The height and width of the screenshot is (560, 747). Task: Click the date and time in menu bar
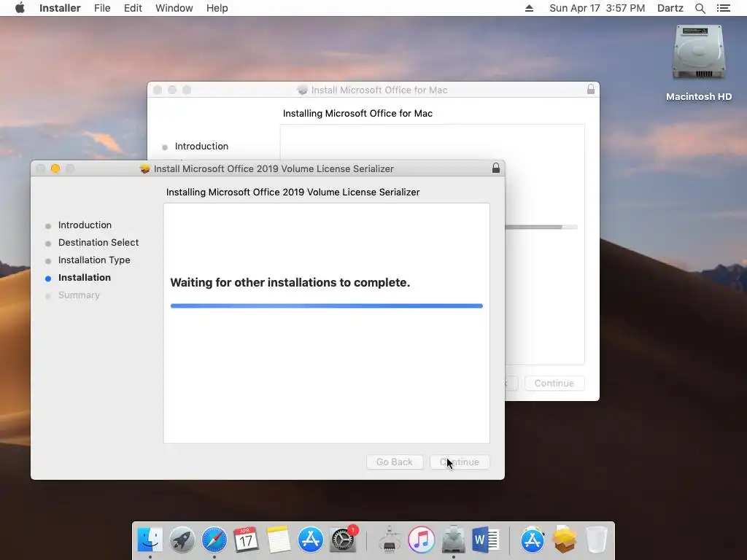pos(597,8)
